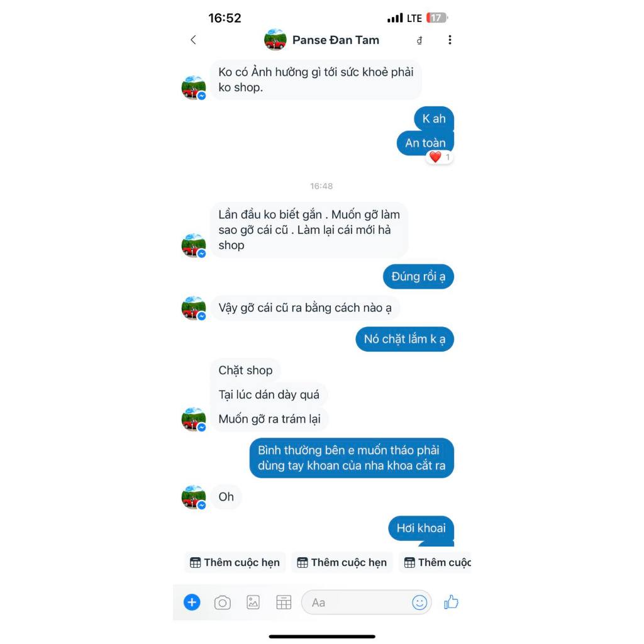The image size is (644, 644).
Task: Tap the đ payment icon in the header
Action: click(x=419, y=40)
